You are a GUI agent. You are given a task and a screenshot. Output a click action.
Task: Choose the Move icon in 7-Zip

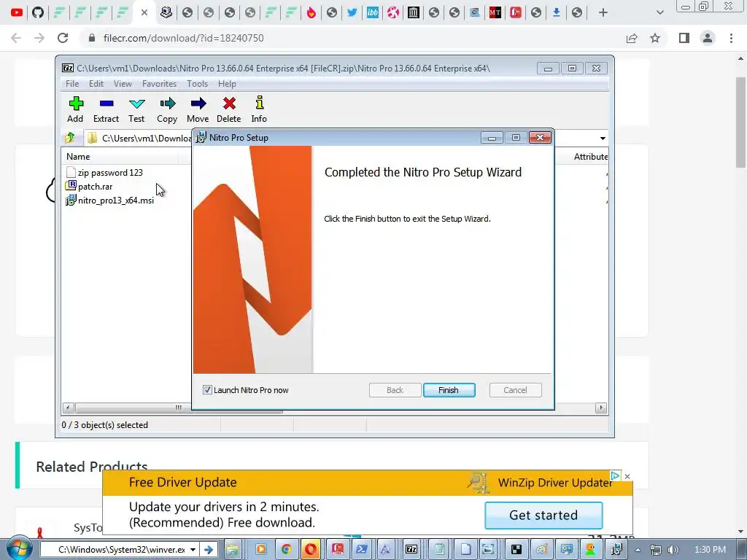coord(198,109)
